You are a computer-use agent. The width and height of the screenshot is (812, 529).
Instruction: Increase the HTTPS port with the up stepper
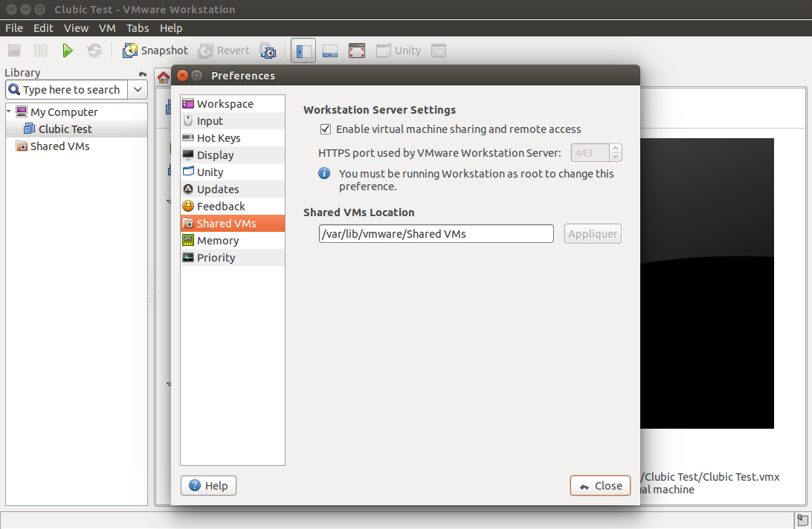tap(615, 149)
